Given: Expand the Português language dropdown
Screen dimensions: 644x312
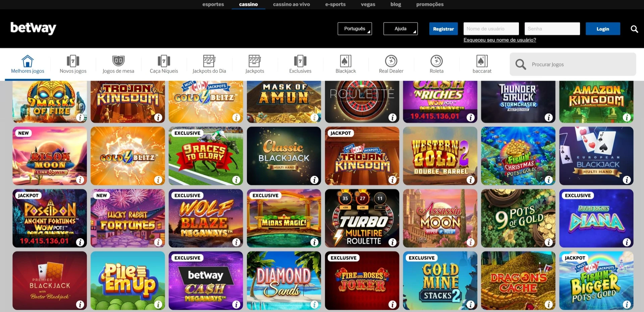Looking at the screenshot, I should tap(355, 29).
